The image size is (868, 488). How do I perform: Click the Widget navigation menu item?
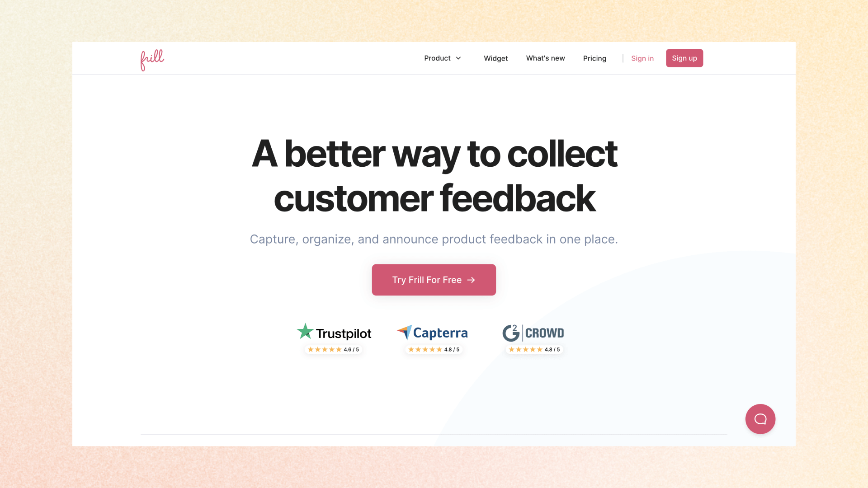coord(495,58)
